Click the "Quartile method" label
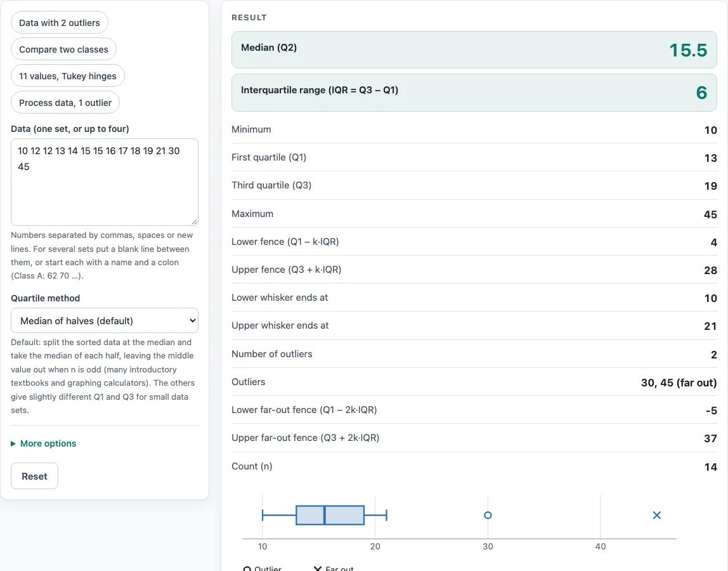Image resolution: width=728 pixels, height=571 pixels. (x=46, y=298)
